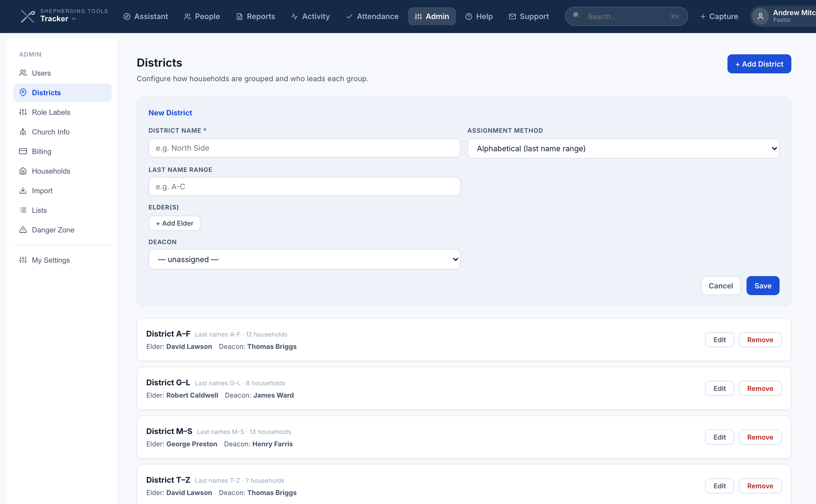The height and width of the screenshot is (504, 816).
Task: Click the Districts pin icon in sidebar
Action: point(23,92)
